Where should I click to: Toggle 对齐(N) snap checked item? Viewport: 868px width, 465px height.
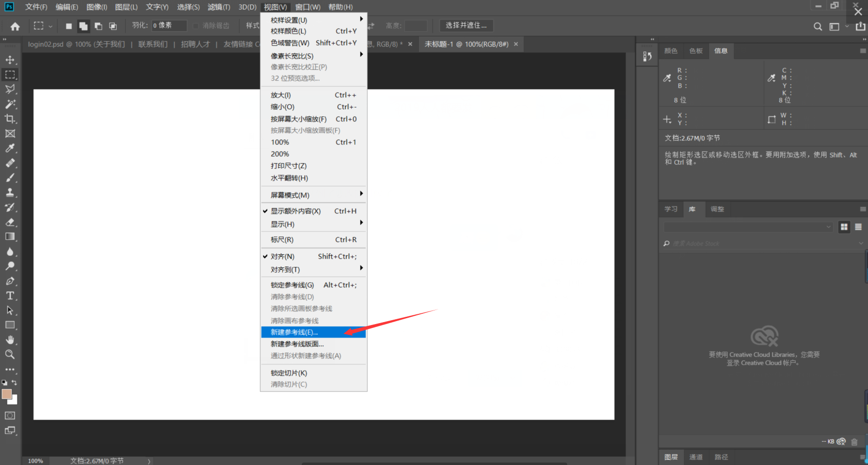click(313, 257)
